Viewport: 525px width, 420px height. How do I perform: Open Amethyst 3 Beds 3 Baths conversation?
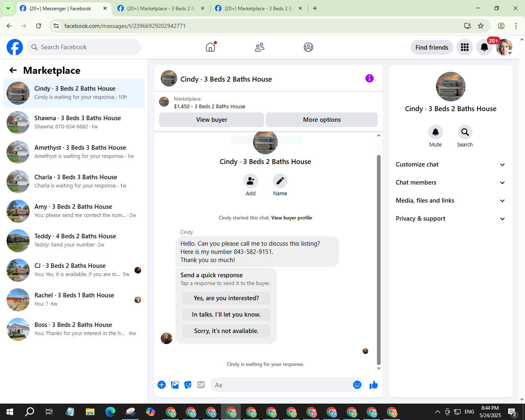(74, 152)
